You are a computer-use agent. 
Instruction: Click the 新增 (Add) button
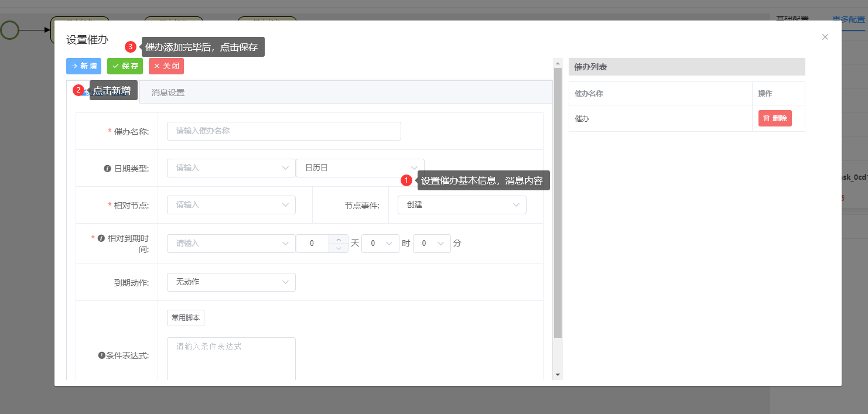click(84, 66)
